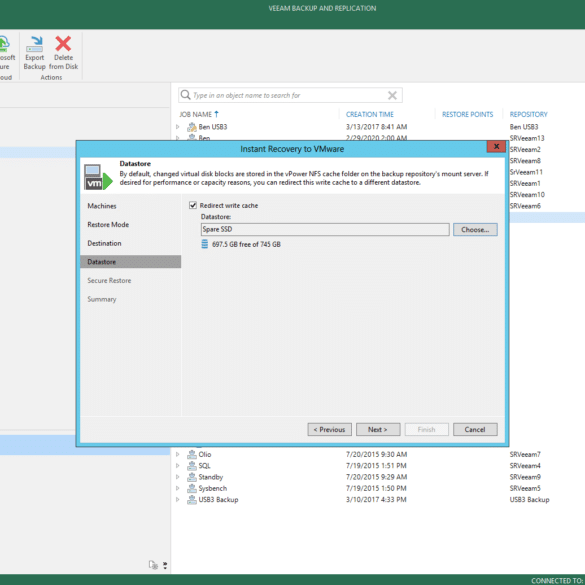
Task: Click the '697.5 GB free of 745 GB' text
Action: 246,244
